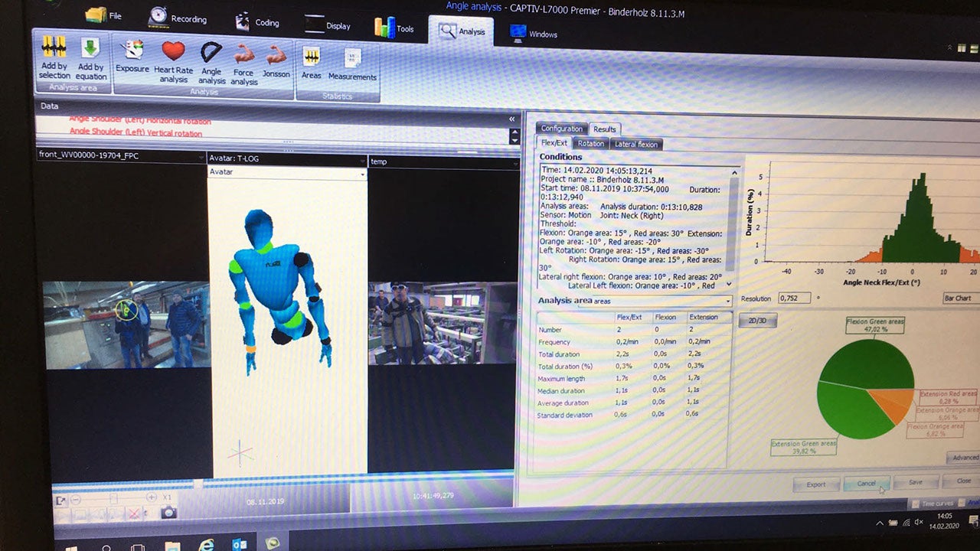980x551 pixels.
Task: Click the 2D/3D chart button
Action: pyautogui.click(x=757, y=321)
